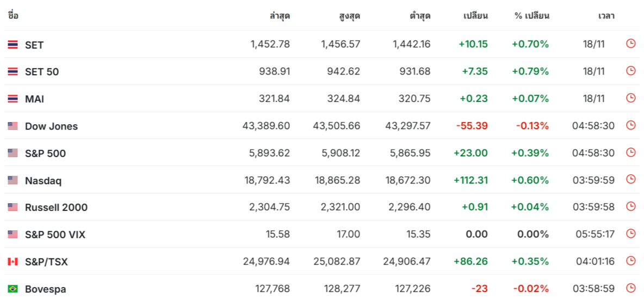Click the Thailand flag next to SET 50
Screen dimensions: 644x299
point(13,71)
